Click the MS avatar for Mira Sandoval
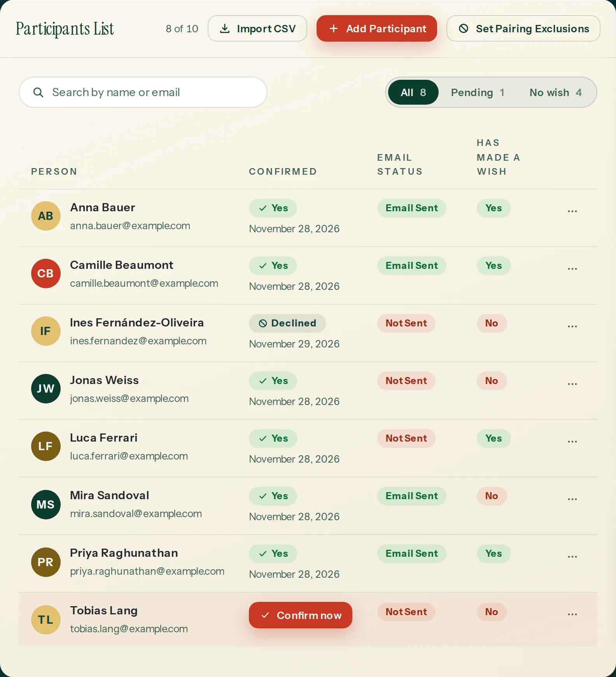 [46, 505]
